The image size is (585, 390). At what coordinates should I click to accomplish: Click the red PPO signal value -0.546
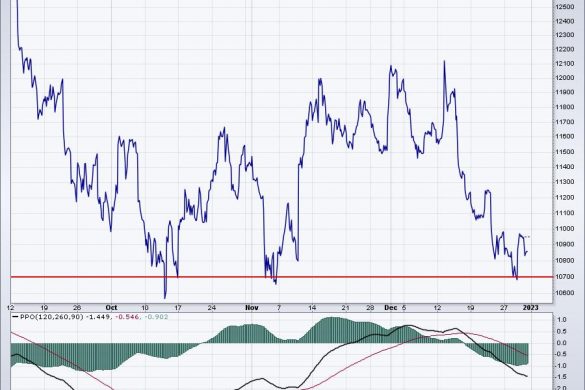pyautogui.click(x=128, y=316)
